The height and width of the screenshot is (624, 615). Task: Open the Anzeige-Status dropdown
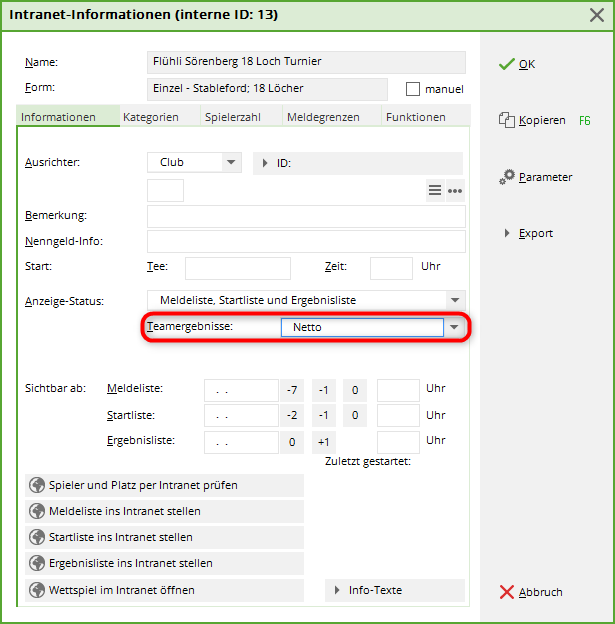[x=455, y=300]
